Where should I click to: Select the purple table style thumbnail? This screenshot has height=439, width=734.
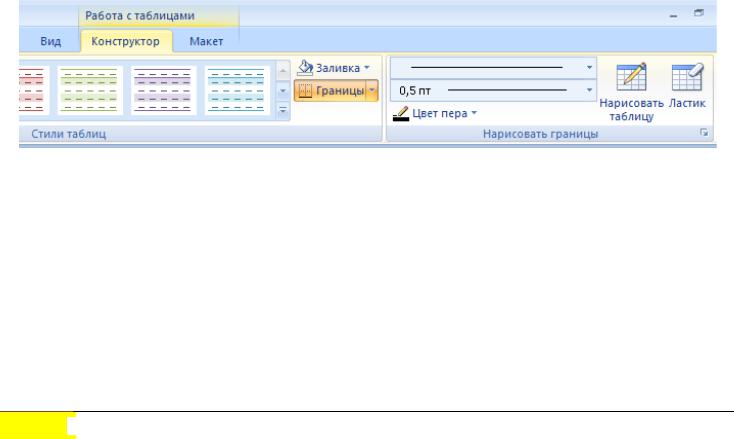[163, 90]
